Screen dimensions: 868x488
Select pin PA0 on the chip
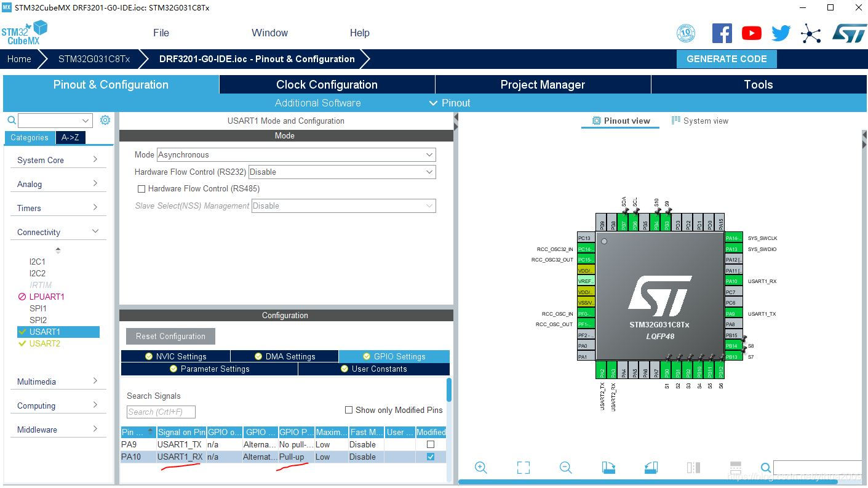(x=586, y=346)
